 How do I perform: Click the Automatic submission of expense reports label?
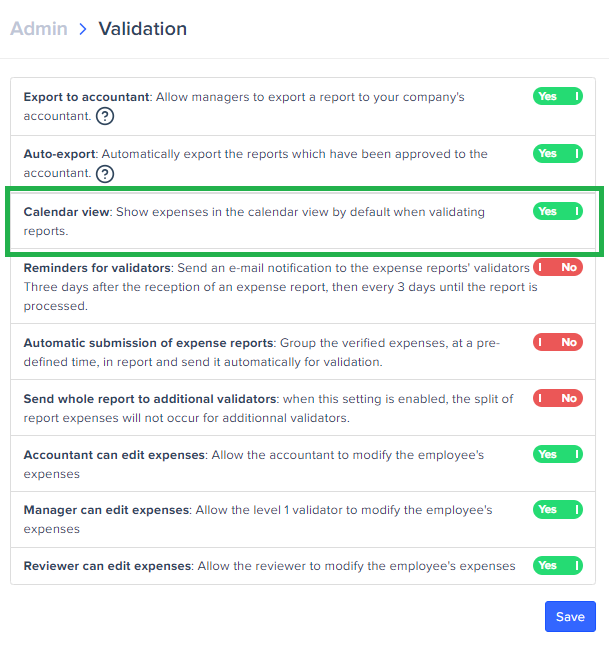149,343
